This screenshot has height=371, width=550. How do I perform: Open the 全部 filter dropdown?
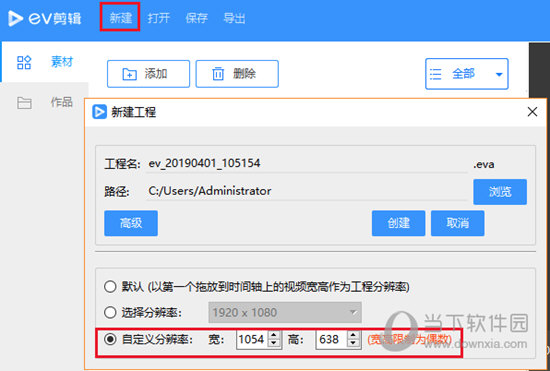[x=467, y=74]
